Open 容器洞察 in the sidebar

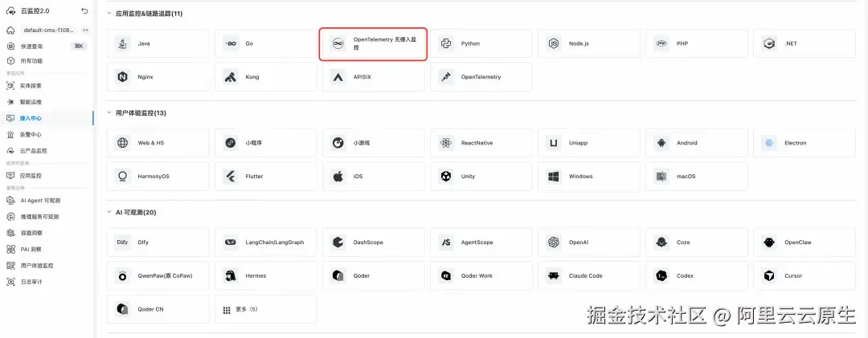coord(47,233)
